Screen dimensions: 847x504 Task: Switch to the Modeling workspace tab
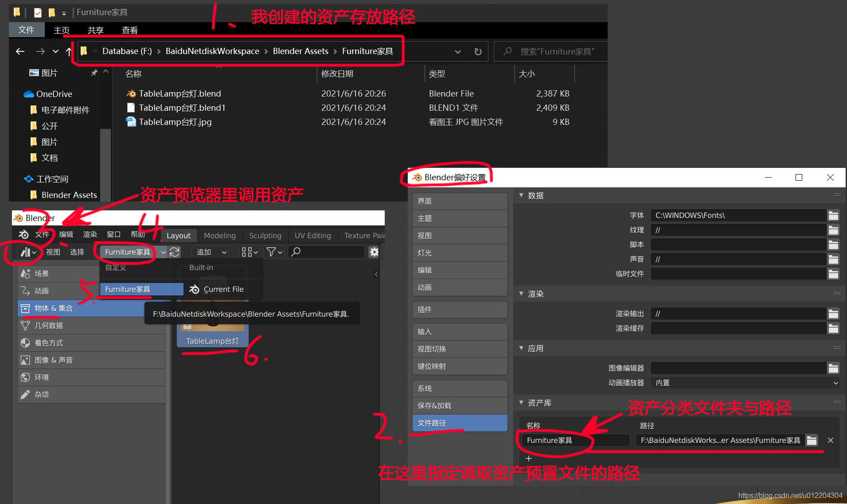[219, 236]
